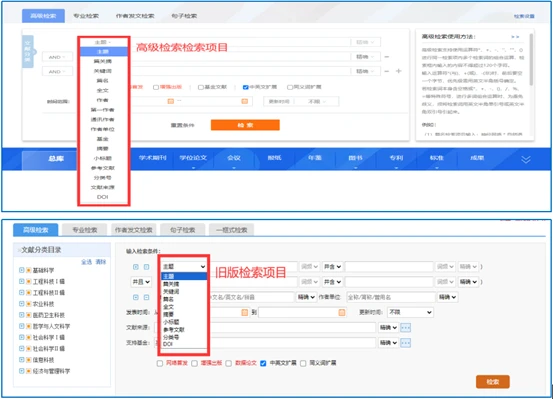Screen dimensions: 553x399
Task: Select 篇关摘 in new search field list
Action: pos(103,61)
